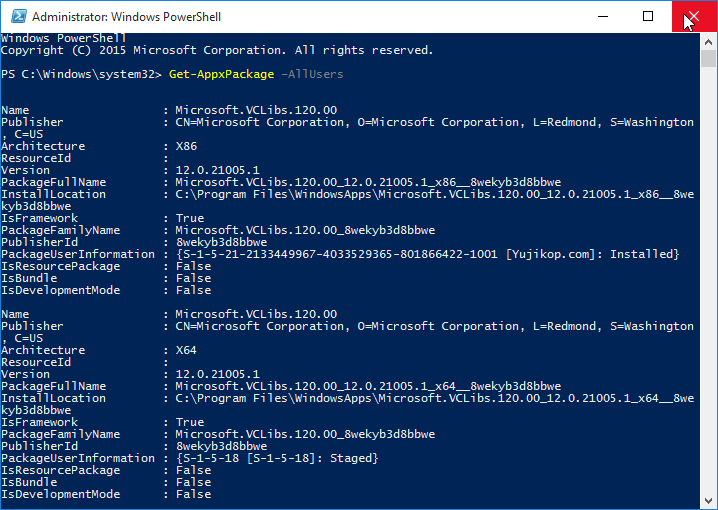Click the second Version 12.0.21005.1 value

pyautogui.click(x=218, y=374)
